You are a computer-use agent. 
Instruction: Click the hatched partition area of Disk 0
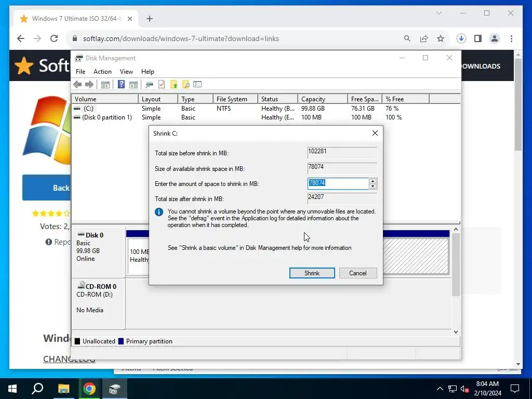[x=416, y=256]
